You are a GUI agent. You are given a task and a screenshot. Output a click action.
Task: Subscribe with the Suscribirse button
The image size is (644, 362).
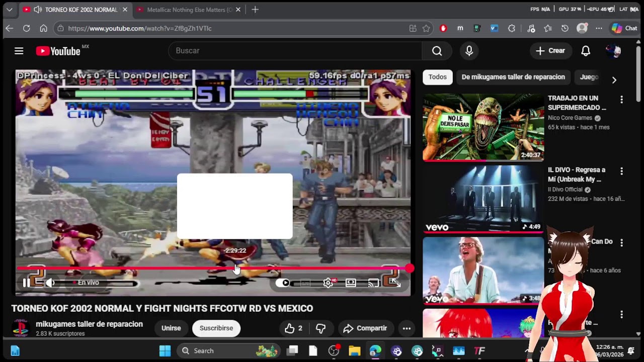pos(216,328)
